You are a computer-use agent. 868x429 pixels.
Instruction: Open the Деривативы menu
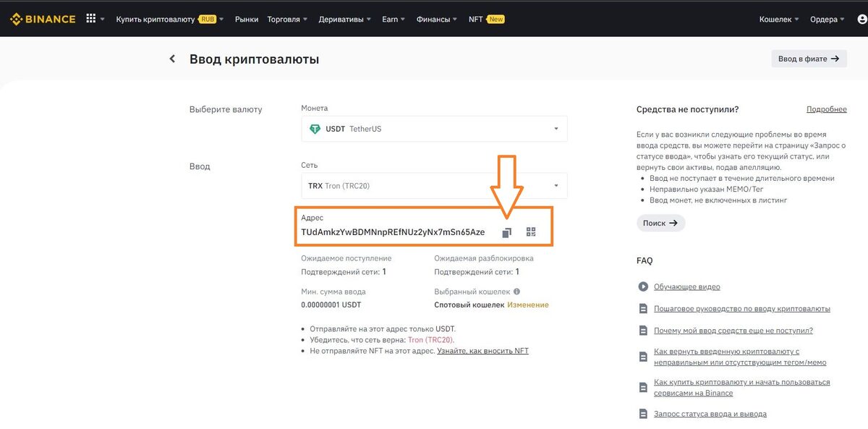click(x=344, y=20)
